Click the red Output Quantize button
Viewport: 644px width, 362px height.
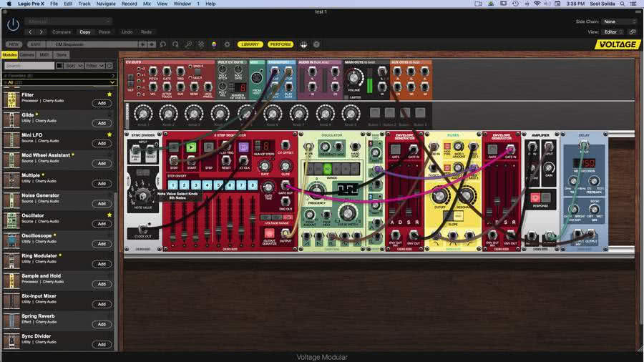click(270, 233)
